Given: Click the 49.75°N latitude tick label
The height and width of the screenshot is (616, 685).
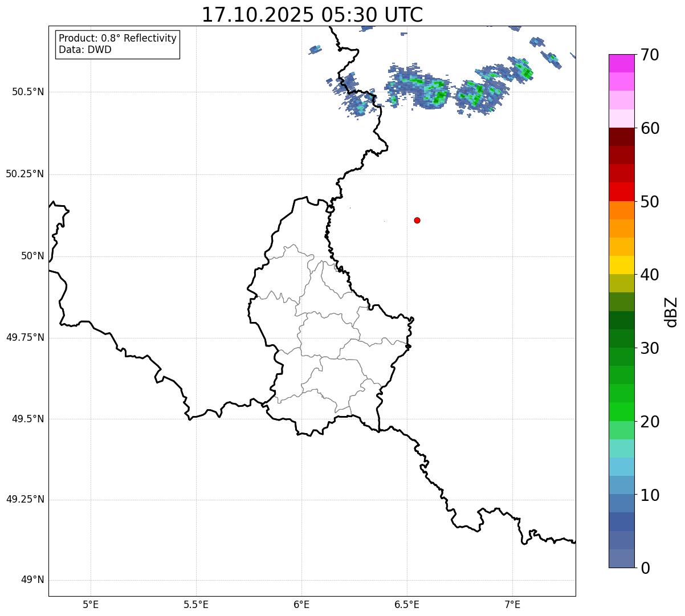Looking at the screenshot, I should click(x=25, y=337).
